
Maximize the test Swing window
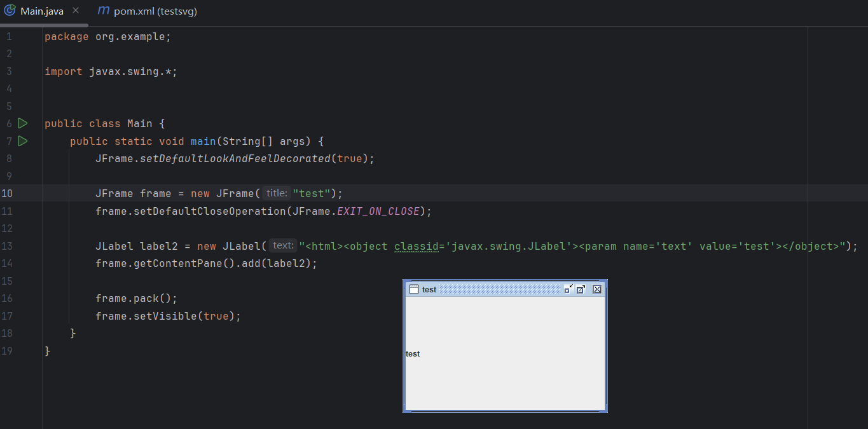pyautogui.click(x=581, y=289)
